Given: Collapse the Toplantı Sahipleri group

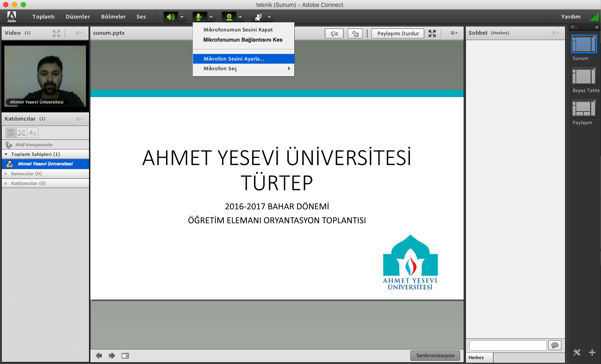Looking at the screenshot, I should (x=6, y=154).
